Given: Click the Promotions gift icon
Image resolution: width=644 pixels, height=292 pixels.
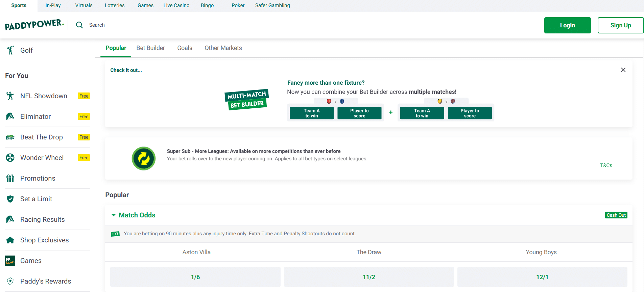Looking at the screenshot, I should click(x=10, y=178).
